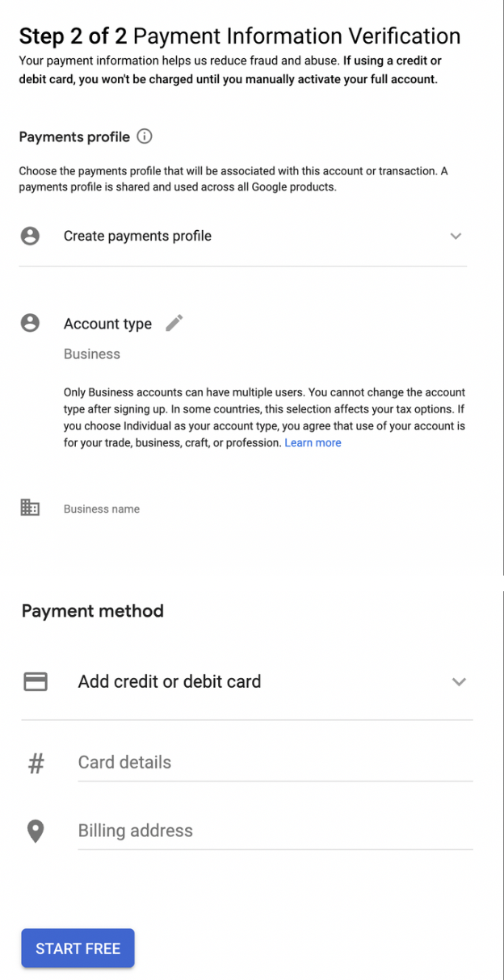The height and width of the screenshot is (980, 504).
Task: Expand the Create payments profile chevron
Action: tap(456, 237)
